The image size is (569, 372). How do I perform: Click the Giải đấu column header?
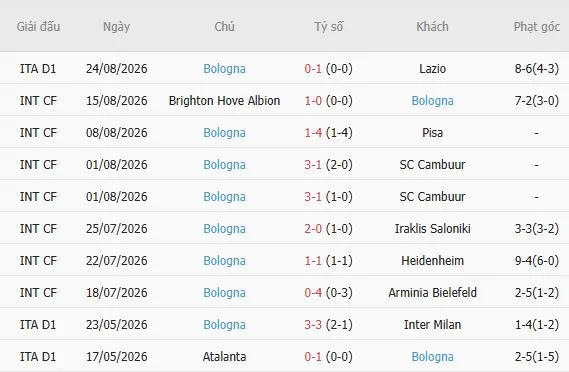(38, 26)
